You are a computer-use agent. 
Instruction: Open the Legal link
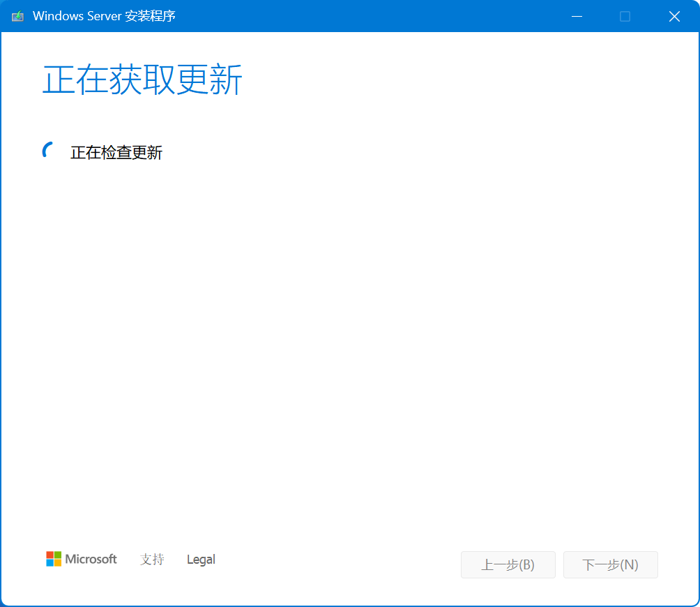coord(201,560)
